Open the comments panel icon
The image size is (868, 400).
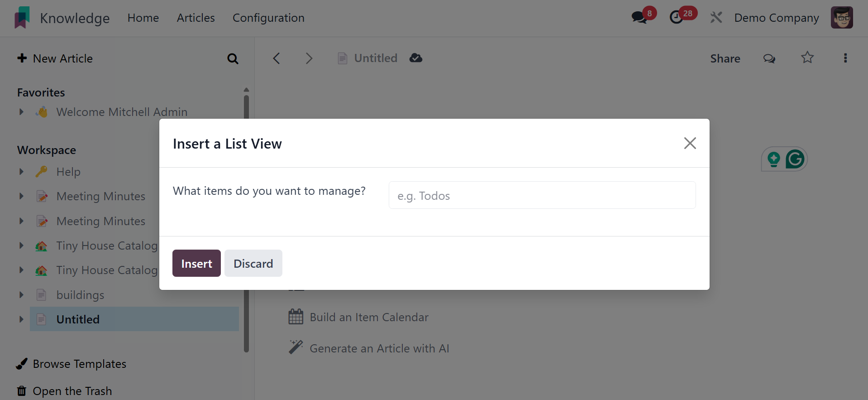pos(769,58)
